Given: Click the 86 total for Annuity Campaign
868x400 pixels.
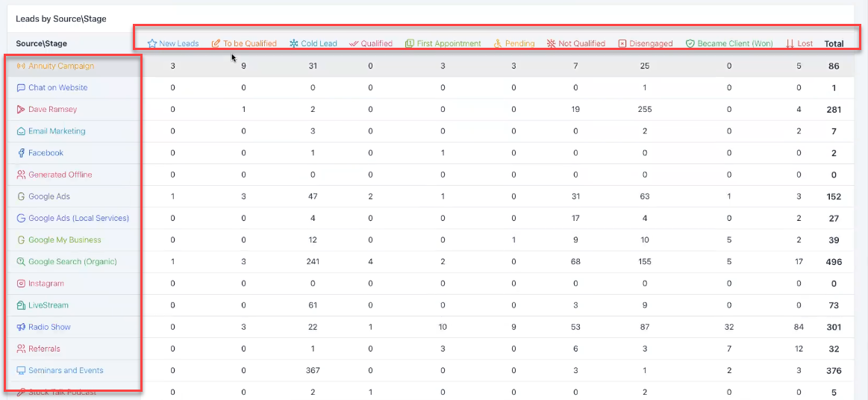Looking at the screenshot, I should (x=834, y=66).
